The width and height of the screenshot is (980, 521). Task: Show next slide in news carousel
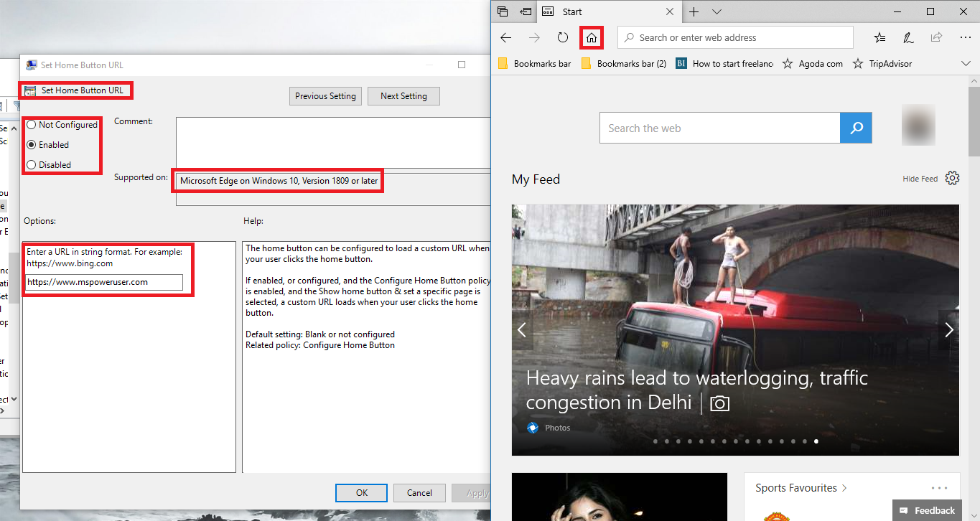949,329
